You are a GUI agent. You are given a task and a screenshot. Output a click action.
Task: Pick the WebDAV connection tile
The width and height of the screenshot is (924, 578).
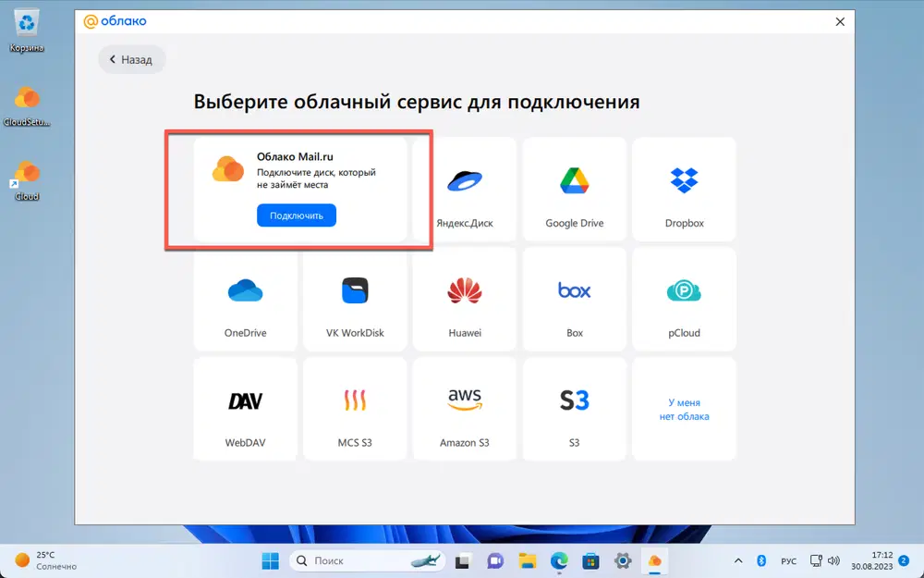click(245, 409)
